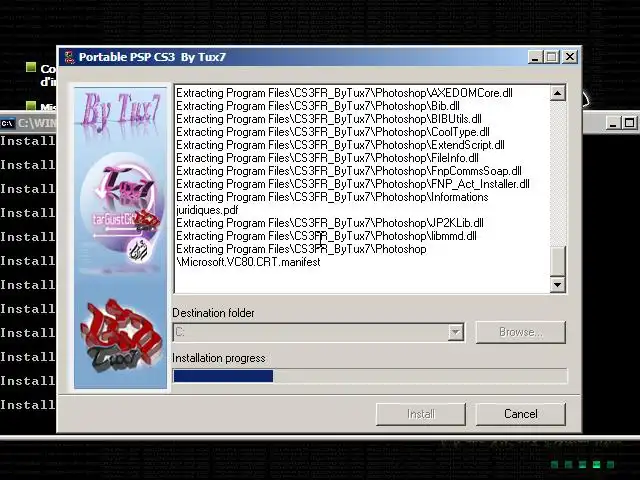
Task: Select the JP2KLib.dll extraction line
Action: point(330,223)
